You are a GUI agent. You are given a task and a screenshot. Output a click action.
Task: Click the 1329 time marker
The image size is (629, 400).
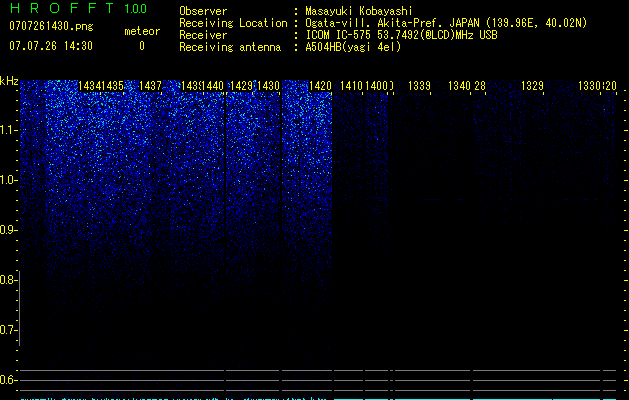(532, 86)
